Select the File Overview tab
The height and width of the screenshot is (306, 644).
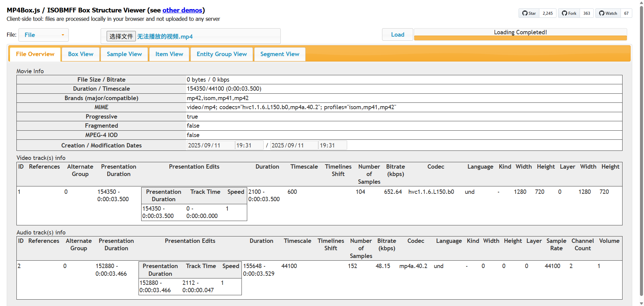35,54
